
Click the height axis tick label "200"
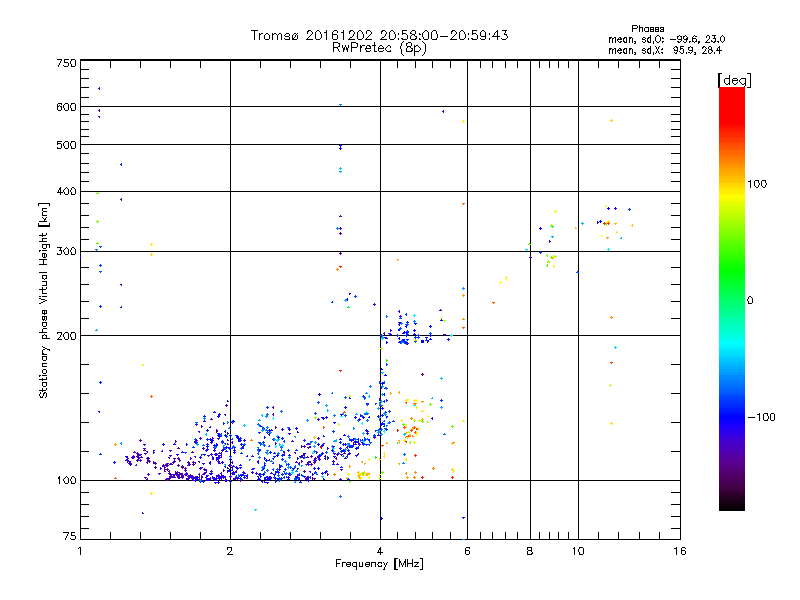click(66, 336)
